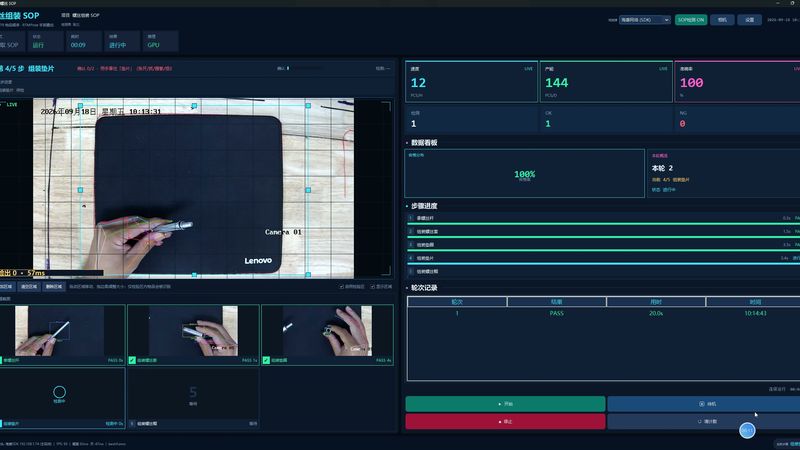800x450 pixels.
Task: Select step 1 row in step progress list
Action: tap(603, 218)
